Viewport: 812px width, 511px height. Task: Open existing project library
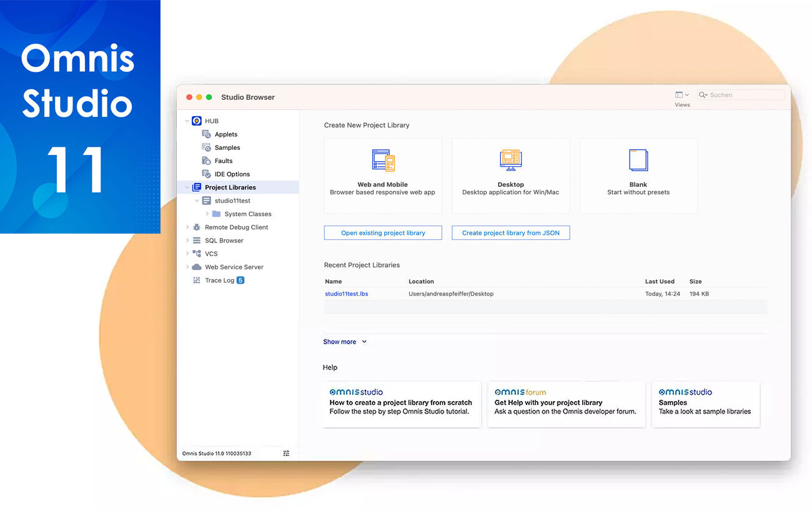(383, 233)
